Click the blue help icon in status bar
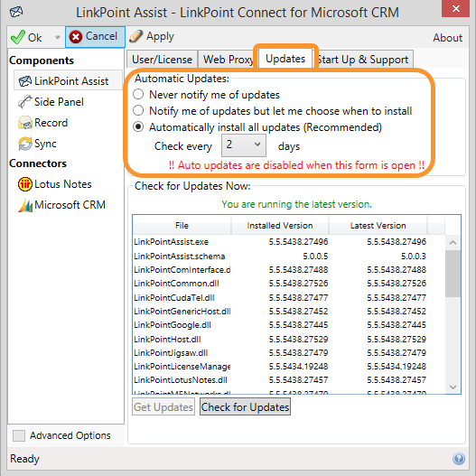 (459, 459)
